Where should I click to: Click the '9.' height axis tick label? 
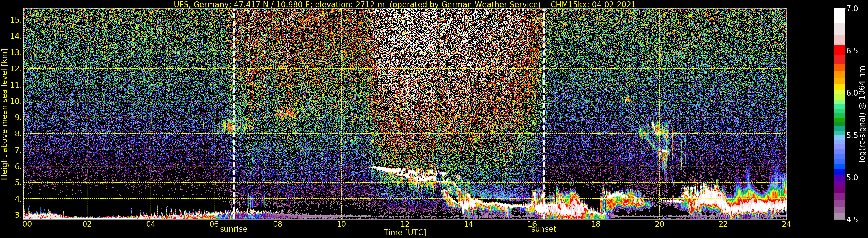click(18, 118)
